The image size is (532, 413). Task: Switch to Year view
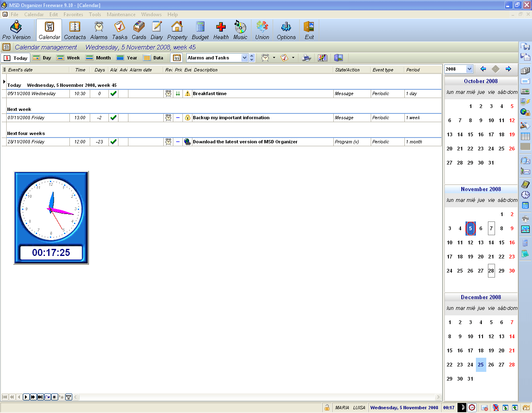[x=127, y=58]
